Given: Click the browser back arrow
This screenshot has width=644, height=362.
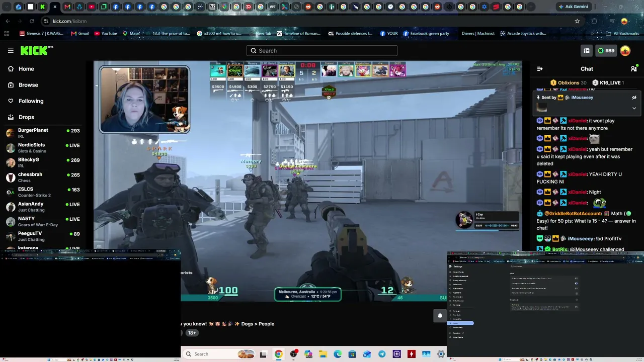Looking at the screenshot, I should (8, 21).
